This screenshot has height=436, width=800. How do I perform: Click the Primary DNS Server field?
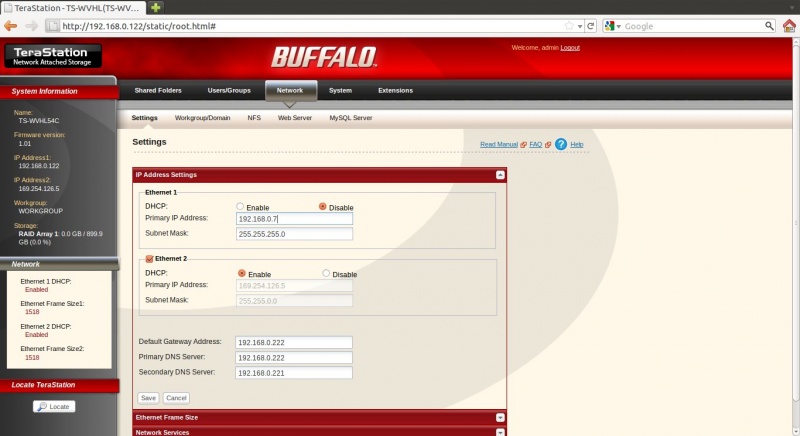294,357
